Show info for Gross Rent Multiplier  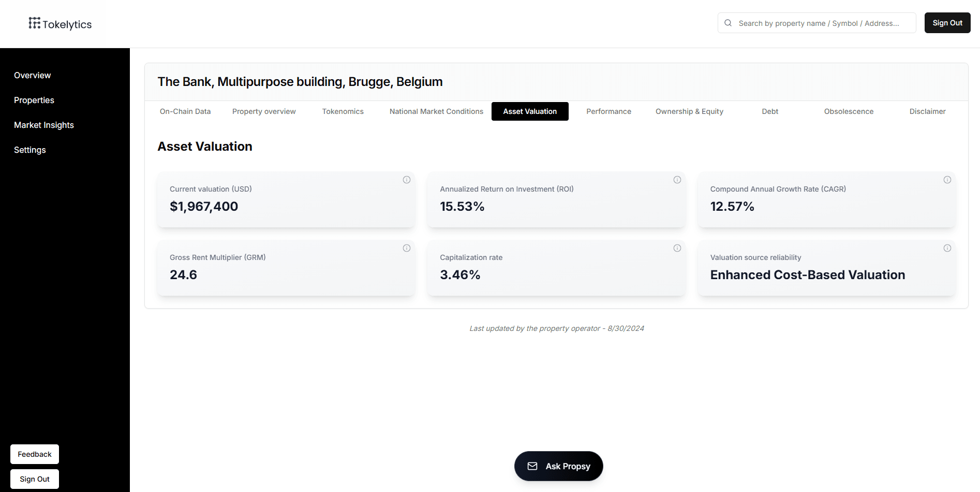pyautogui.click(x=407, y=248)
